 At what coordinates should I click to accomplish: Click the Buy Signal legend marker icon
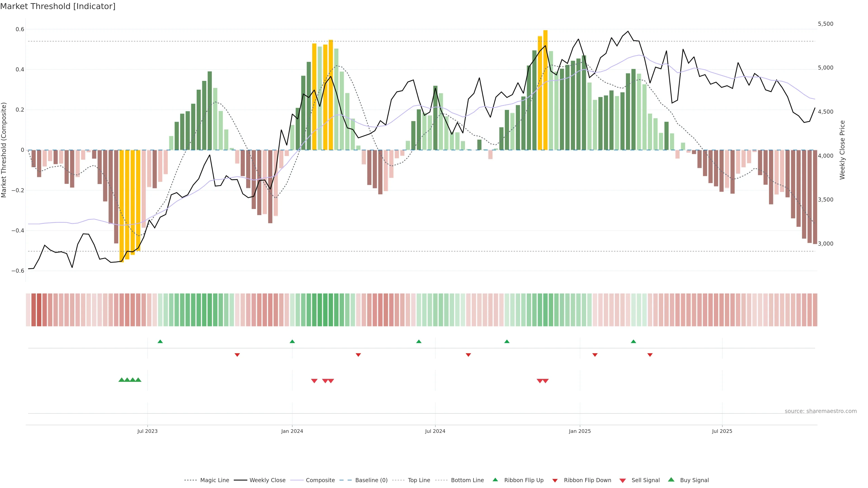coord(671,480)
